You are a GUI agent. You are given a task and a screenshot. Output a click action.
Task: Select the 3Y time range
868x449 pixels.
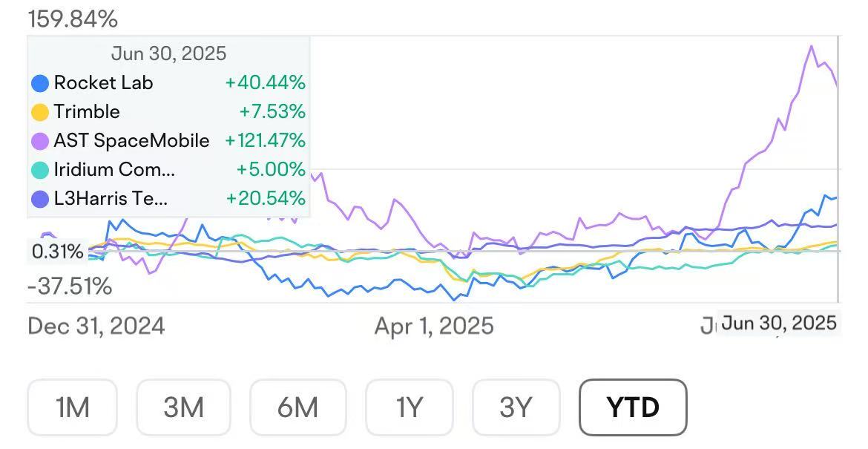click(x=515, y=407)
